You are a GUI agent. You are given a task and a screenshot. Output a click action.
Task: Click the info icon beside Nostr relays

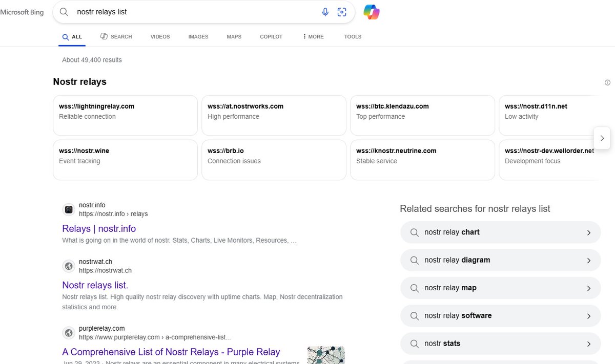[x=607, y=82]
